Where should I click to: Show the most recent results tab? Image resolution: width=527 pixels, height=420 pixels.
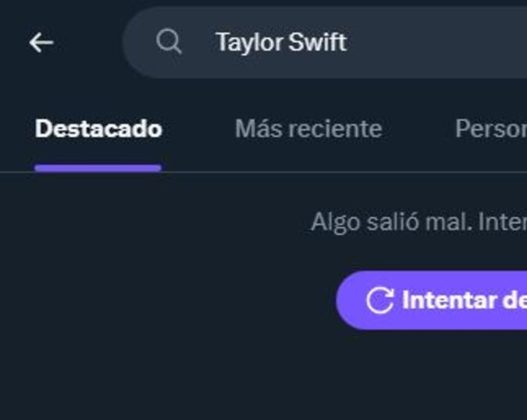pos(308,129)
